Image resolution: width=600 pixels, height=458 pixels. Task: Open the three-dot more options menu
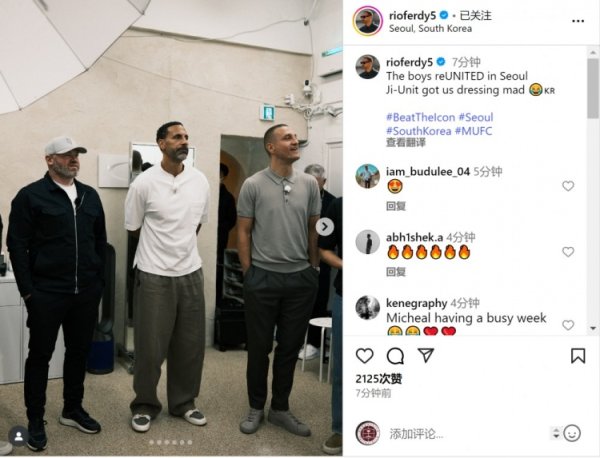point(578,21)
